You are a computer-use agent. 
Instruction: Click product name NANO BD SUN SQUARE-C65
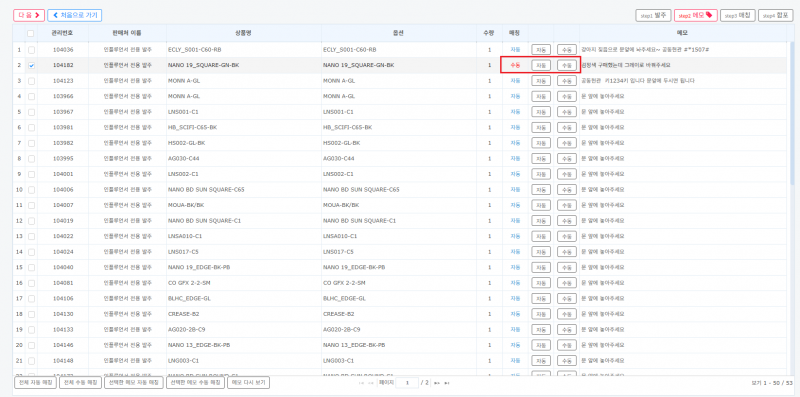click(x=206, y=189)
